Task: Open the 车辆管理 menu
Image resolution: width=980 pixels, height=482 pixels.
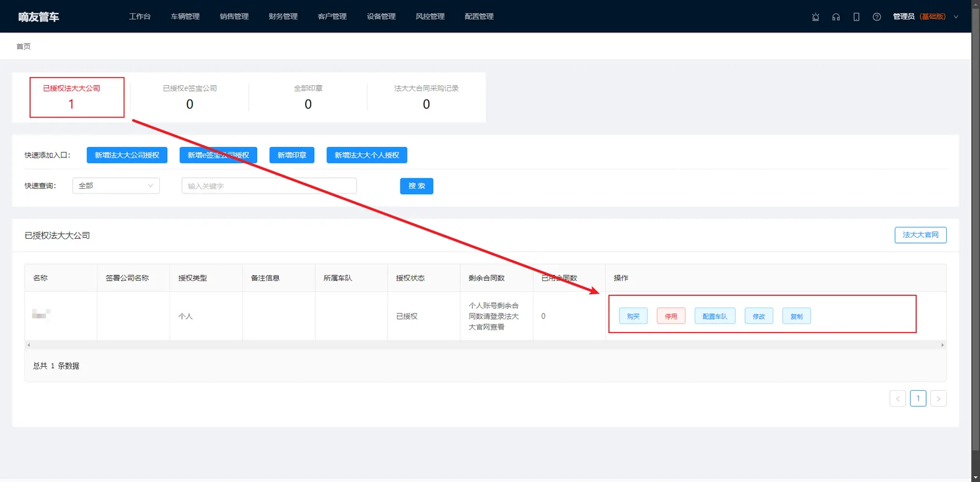Action: [185, 17]
